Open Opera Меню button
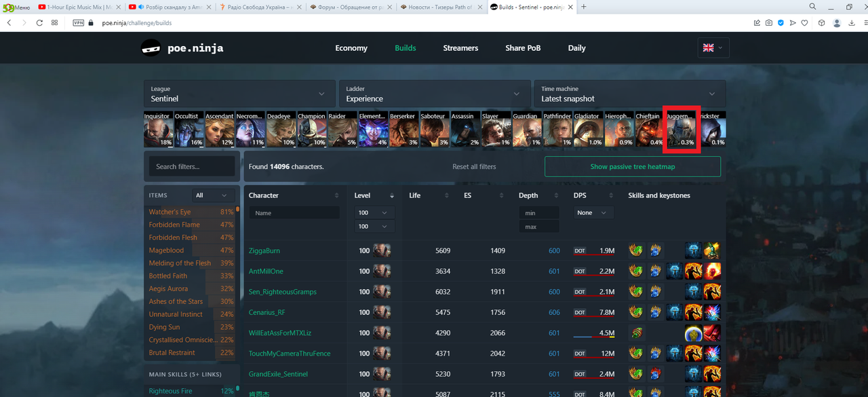 point(16,7)
